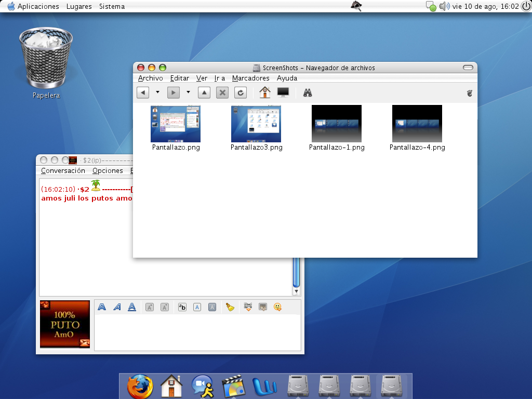Apply italic in the chat toolbar

click(117, 307)
